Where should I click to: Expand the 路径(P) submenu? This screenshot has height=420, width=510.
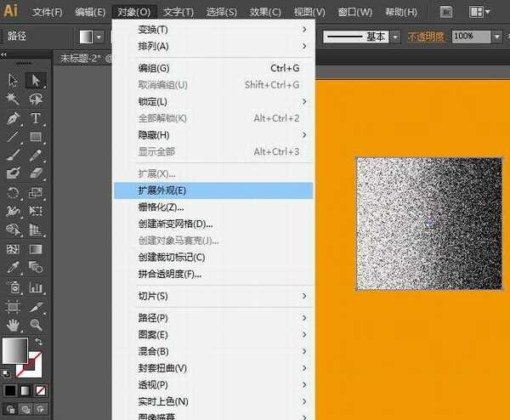[212, 318]
